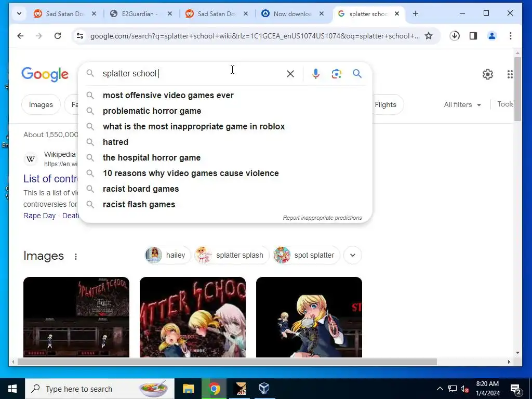Click the vertical page scrollbar thumb
532x399 pixels.
coord(517,89)
